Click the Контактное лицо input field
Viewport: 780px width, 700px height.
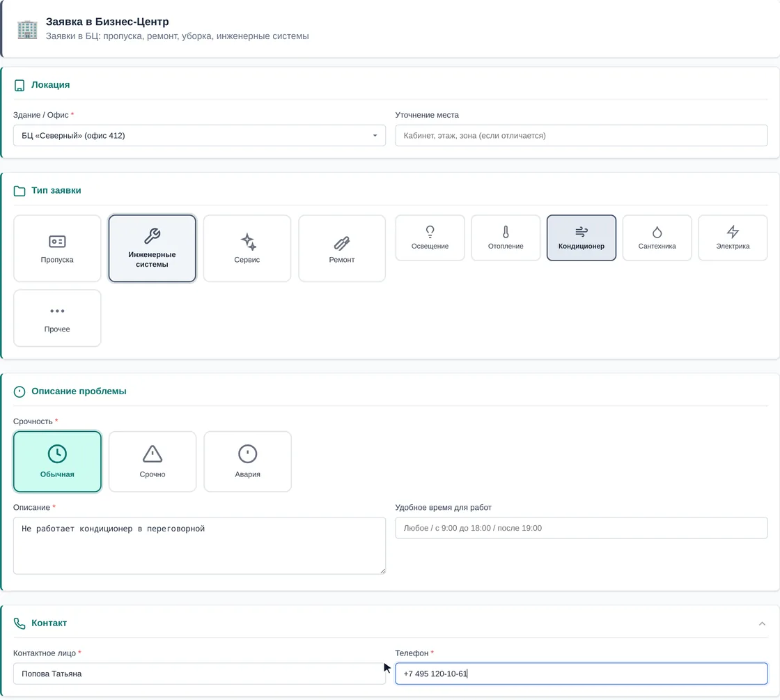[199, 674]
